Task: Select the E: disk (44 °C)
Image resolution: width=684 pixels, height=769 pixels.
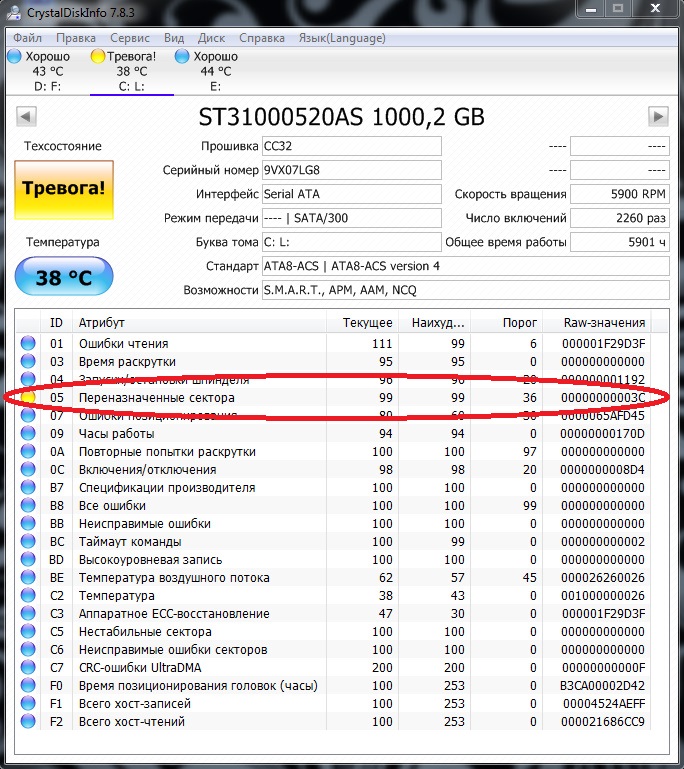Action: (215, 71)
